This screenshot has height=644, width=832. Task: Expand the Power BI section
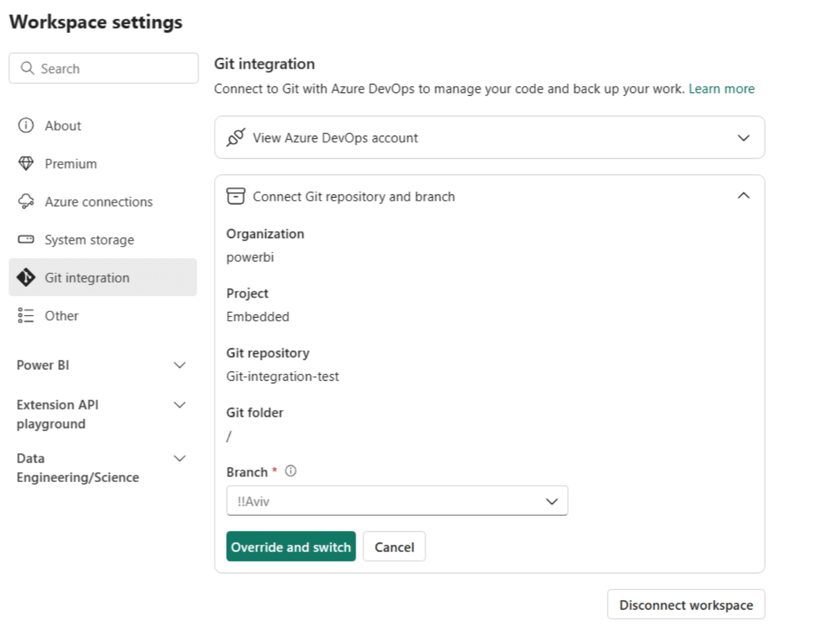point(180,365)
